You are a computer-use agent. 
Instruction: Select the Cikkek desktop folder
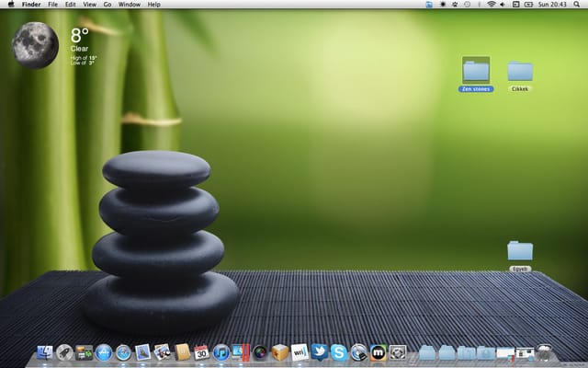(520, 76)
